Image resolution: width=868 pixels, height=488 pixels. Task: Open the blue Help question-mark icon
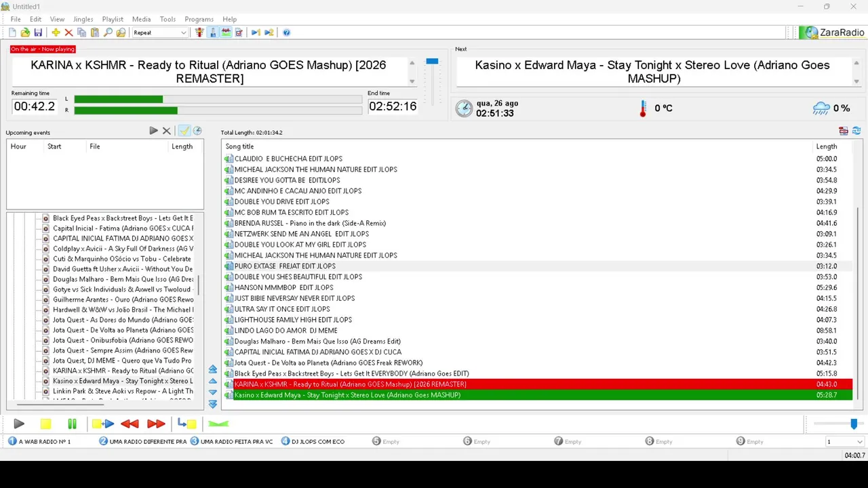286,33
